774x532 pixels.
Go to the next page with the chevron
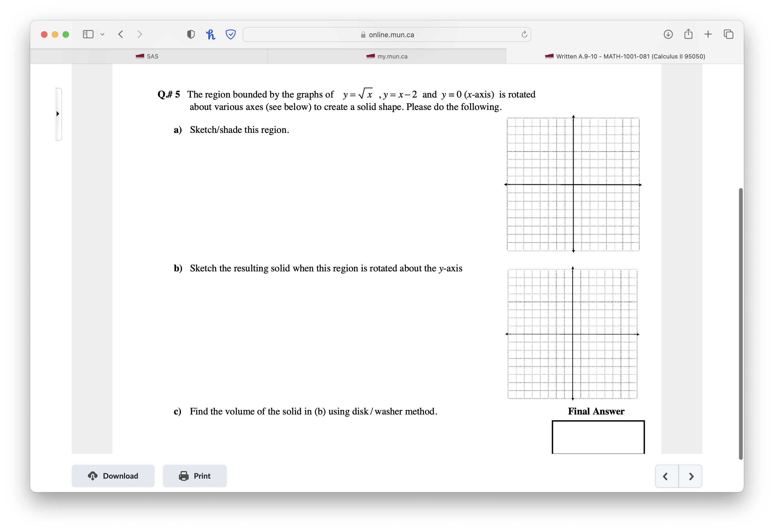tap(691, 476)
